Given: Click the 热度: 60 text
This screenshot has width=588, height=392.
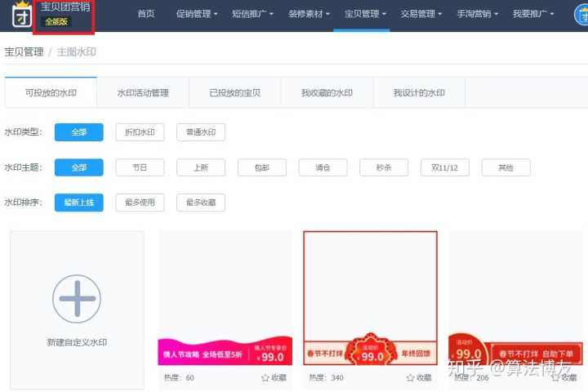Looking at the screenshot, I should (179, 377).
